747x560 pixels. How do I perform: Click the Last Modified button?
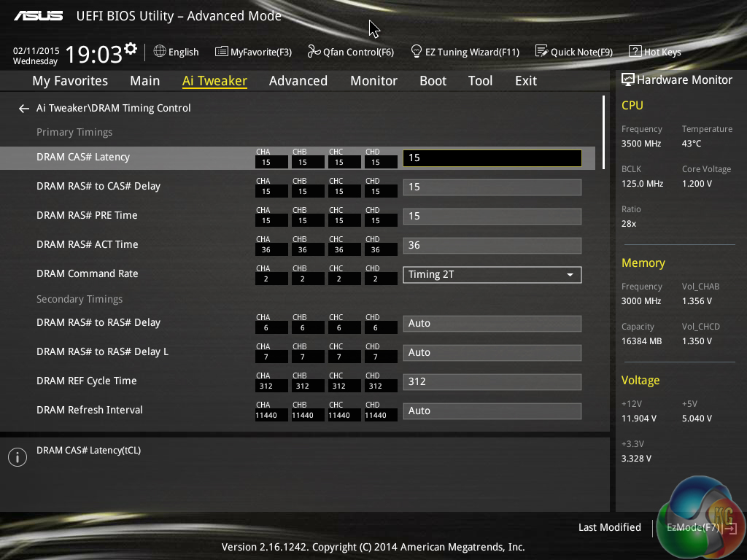tap(609, 527)
